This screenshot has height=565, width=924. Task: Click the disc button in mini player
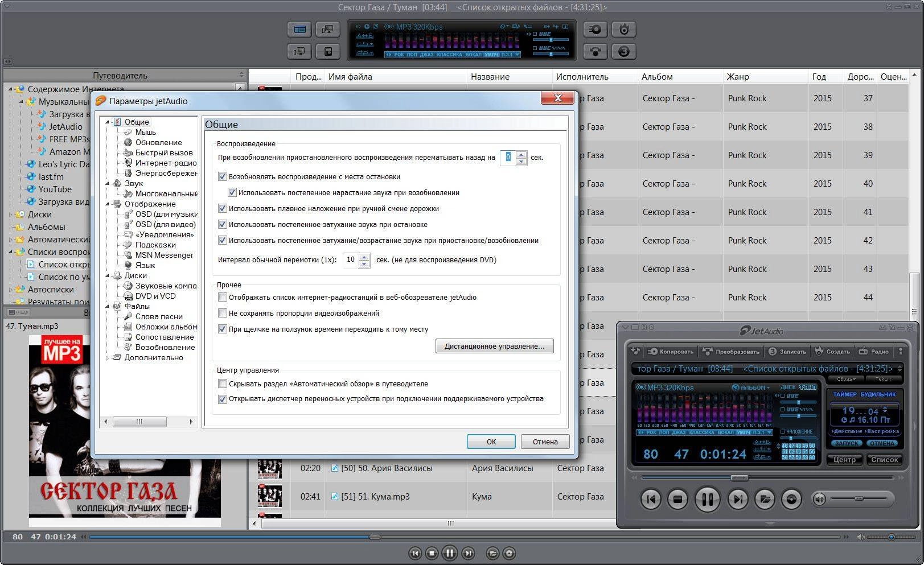coord(791,500)
